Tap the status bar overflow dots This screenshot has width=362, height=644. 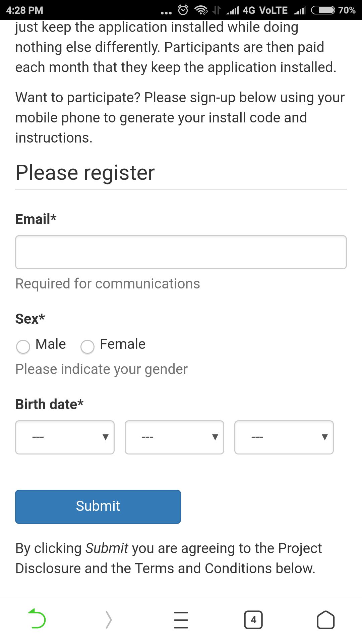166,13
